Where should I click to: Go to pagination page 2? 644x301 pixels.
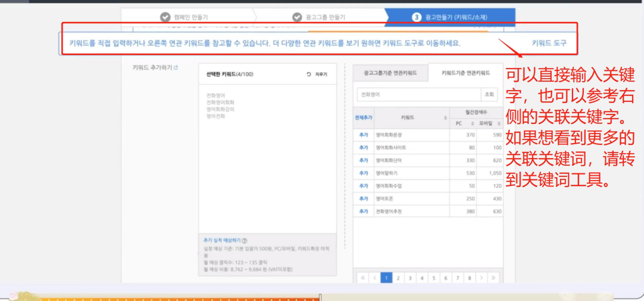(398, 278)
